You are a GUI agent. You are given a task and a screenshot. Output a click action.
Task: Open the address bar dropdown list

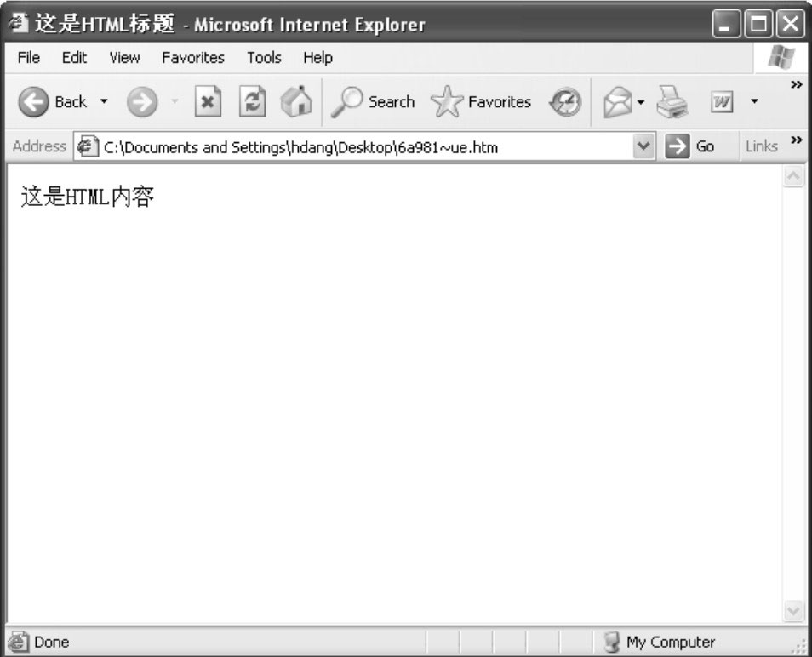tap(643, 146)
